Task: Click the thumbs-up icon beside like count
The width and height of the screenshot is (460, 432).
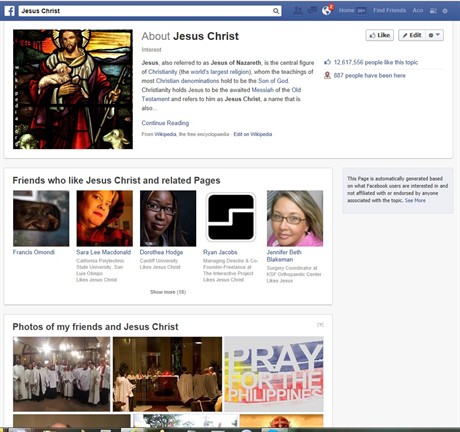Action: [x=327, y=62]
